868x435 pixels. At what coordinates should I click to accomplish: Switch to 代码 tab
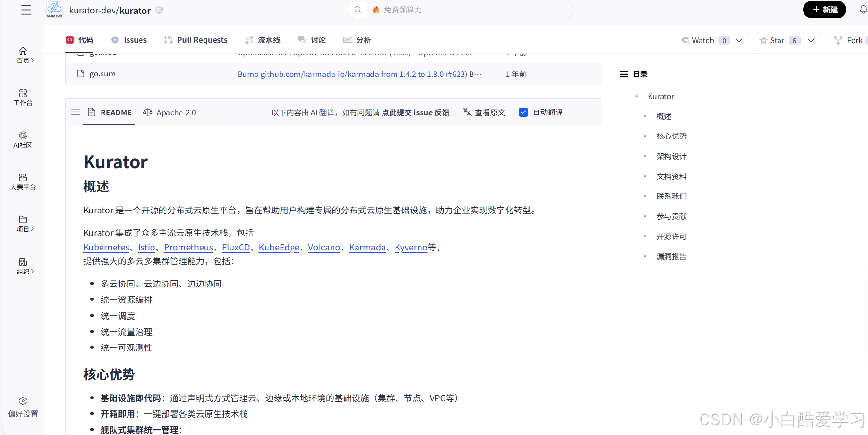pos(80,40)
